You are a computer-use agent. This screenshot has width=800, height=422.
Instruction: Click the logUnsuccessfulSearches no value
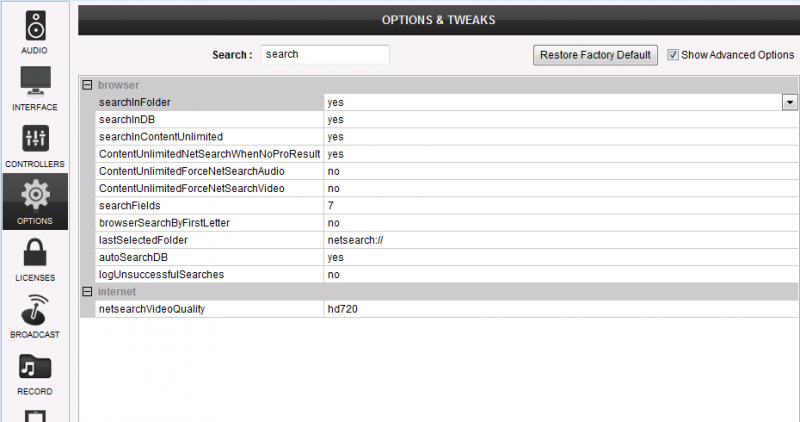click(x=333, y=275)
